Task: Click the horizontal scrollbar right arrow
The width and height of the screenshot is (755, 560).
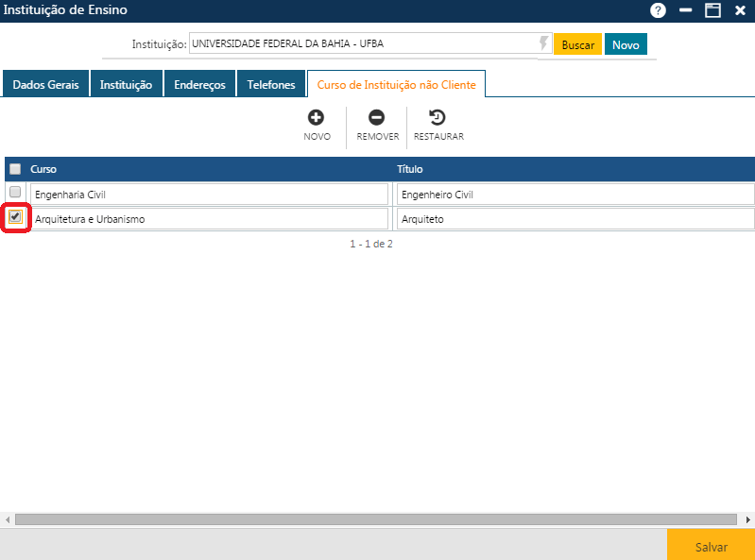Action: pos(748,519)
